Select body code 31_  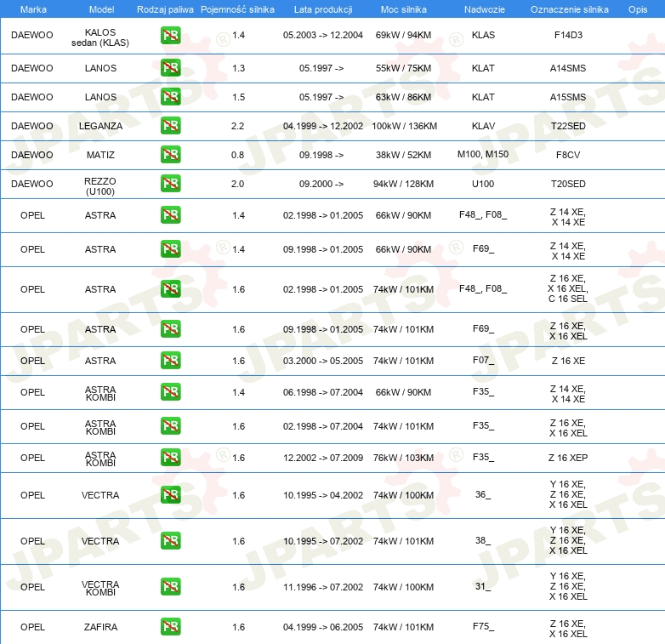tap(483, 587)
